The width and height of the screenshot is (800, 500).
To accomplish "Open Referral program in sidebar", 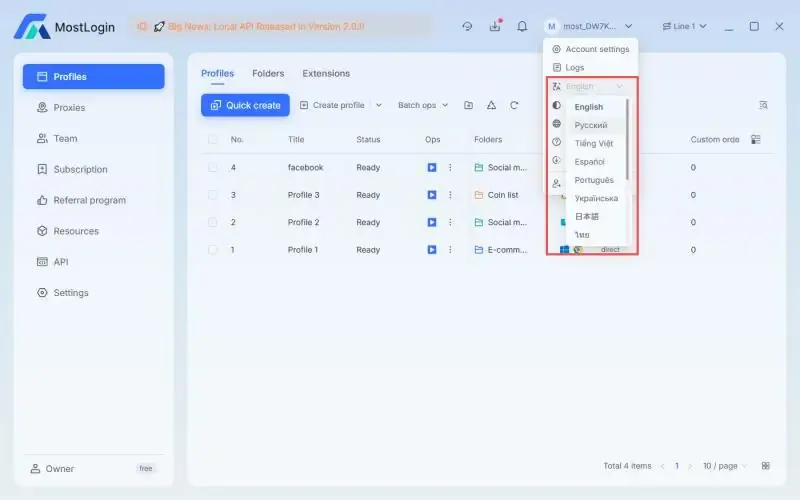I will coord(93,200).
